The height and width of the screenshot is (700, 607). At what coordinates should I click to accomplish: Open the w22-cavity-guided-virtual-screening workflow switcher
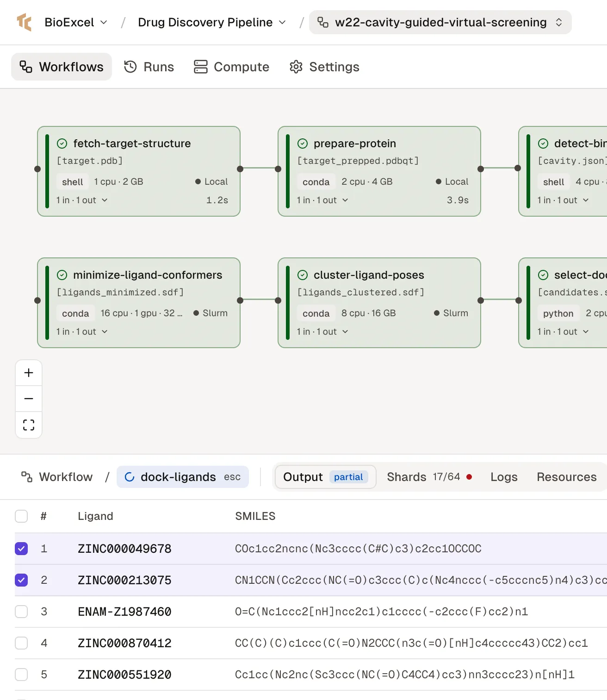(x=440, y=22)
